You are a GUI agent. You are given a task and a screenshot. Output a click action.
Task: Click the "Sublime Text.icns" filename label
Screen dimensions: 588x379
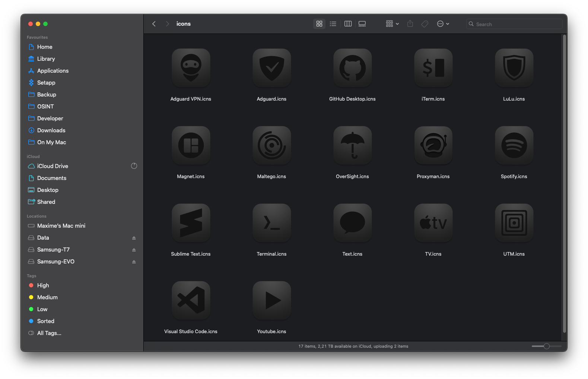click(191, 254)
